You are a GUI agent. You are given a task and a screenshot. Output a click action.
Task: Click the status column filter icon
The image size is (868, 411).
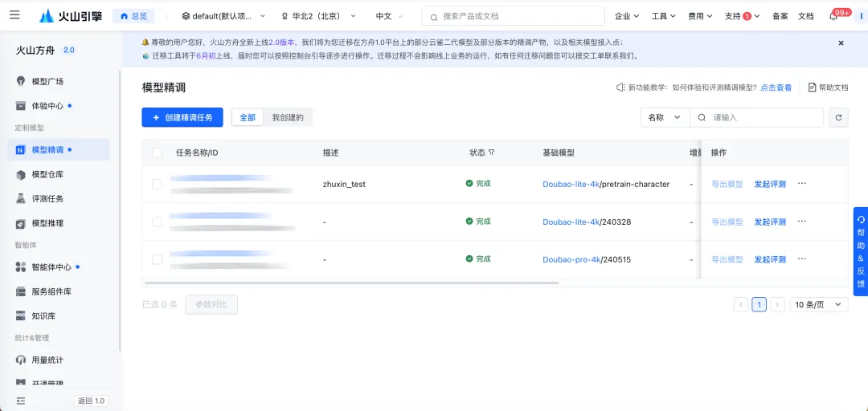click(x=491, y=153)
